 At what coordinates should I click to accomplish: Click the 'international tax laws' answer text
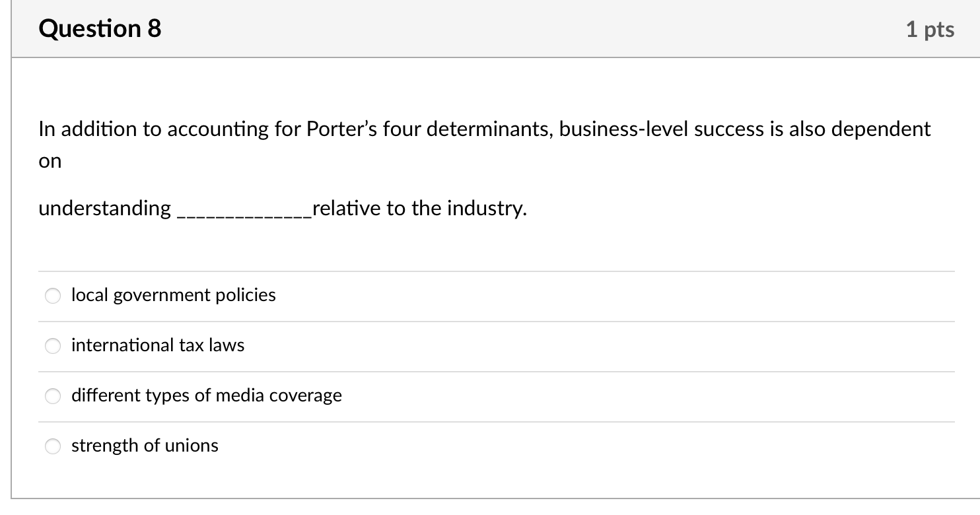[x=158, y=345]
